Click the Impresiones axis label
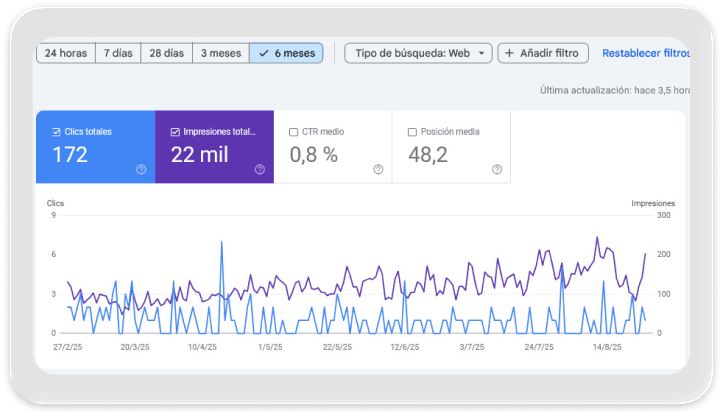 [x=653, y=203]
